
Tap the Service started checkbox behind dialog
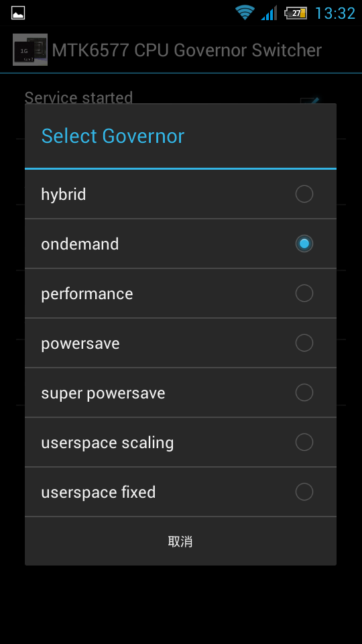(x=310, y=100)
